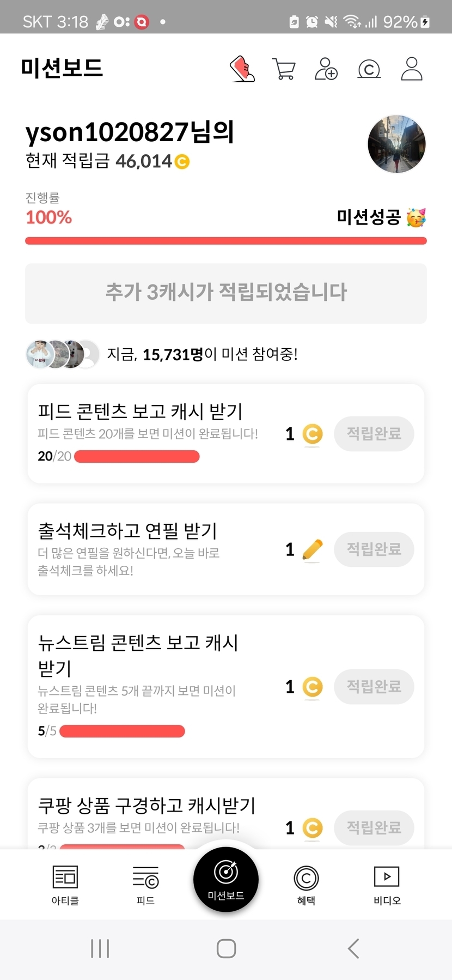Open the 혜택 tab

(306, 884)
